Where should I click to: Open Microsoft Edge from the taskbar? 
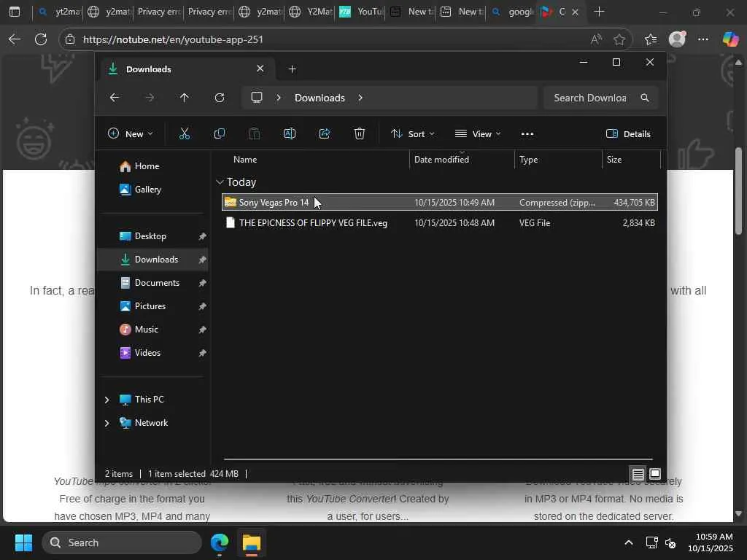[220, 542]
